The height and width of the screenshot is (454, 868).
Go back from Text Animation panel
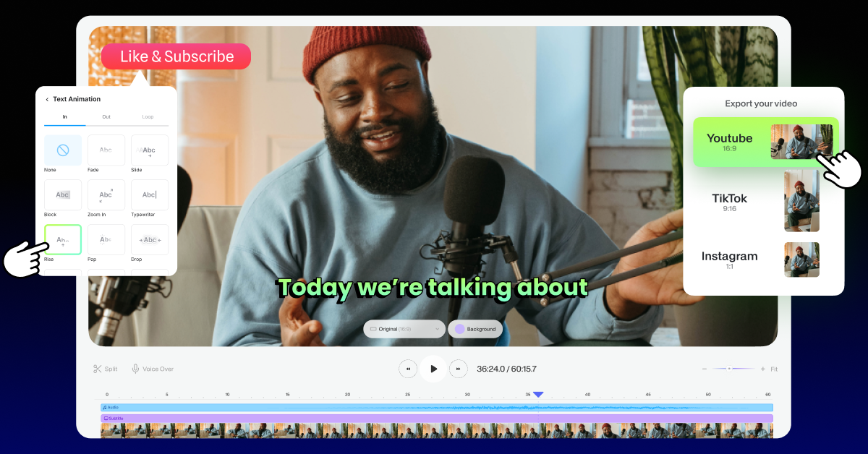[x=48, y=99]
